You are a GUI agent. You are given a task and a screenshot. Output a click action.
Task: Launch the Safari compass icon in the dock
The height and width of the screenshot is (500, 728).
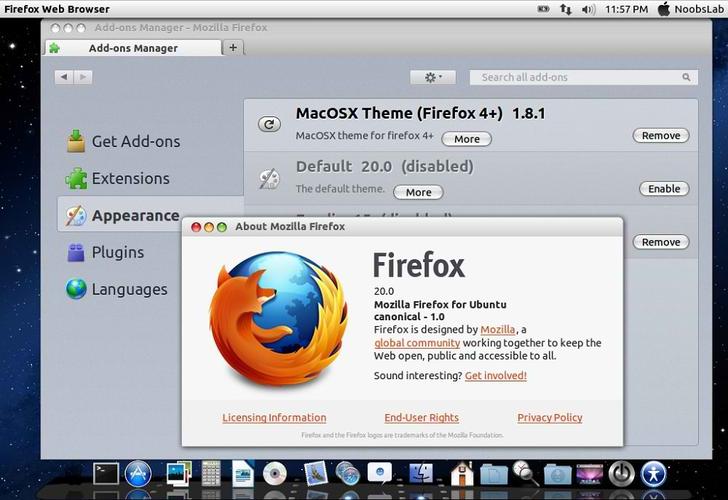click(348, 474)
